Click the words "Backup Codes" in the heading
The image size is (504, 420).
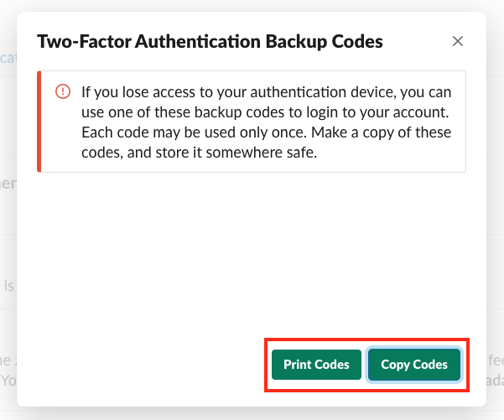[x=330, y=41]
